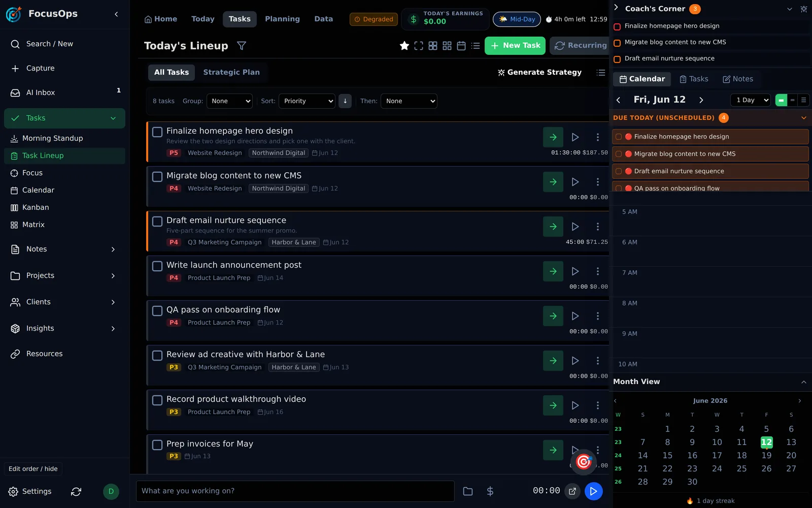
Task: Switch right panel to Tasks tab
Action: (x=694, y=79)
